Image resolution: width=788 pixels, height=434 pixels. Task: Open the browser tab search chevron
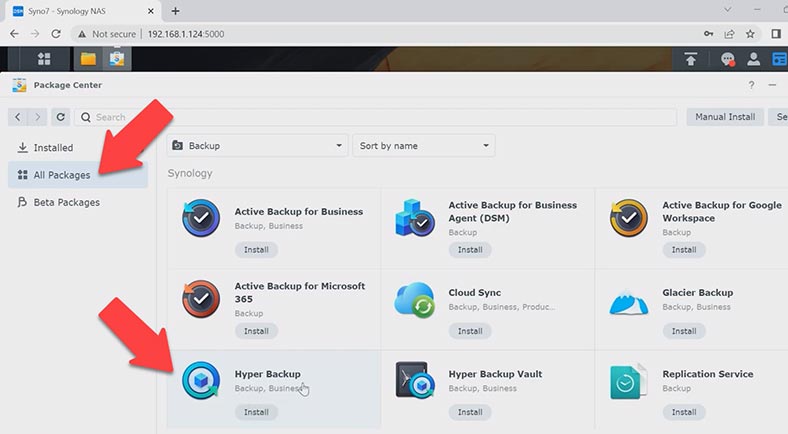point(727,10)
